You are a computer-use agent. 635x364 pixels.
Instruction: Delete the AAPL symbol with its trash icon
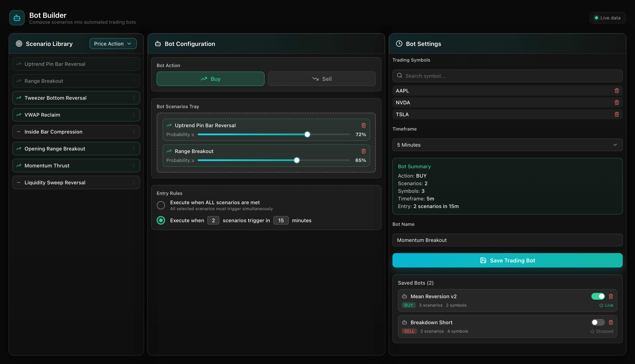click(x=617, y=91)
